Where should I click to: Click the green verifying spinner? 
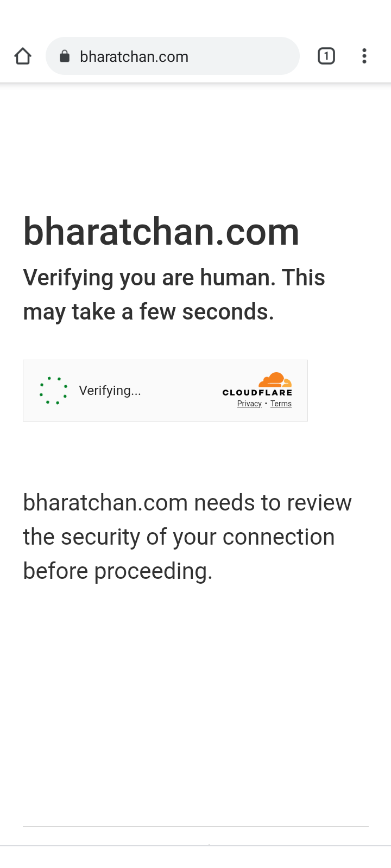53,391
